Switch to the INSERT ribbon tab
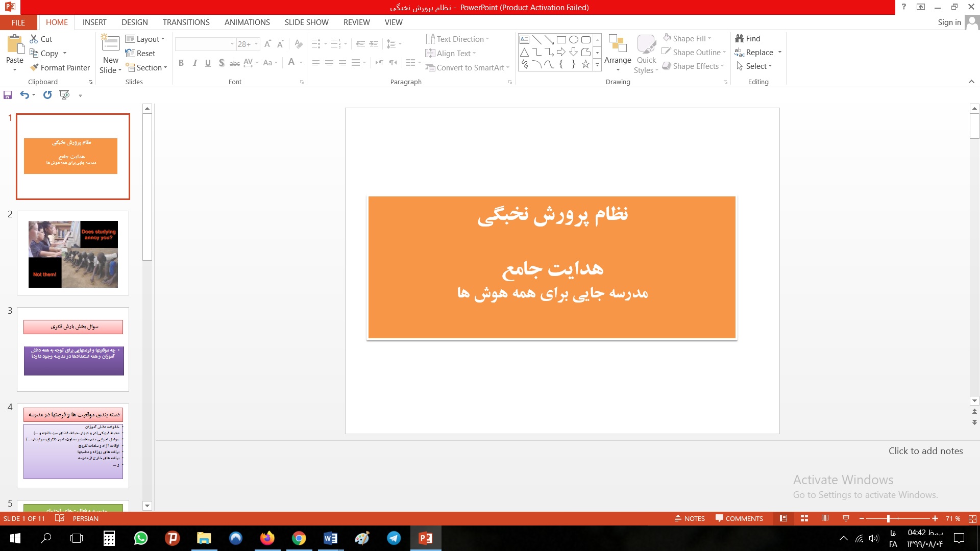This screenshot has width=980, height=551. pyautogui.click(x=94, y=22)
